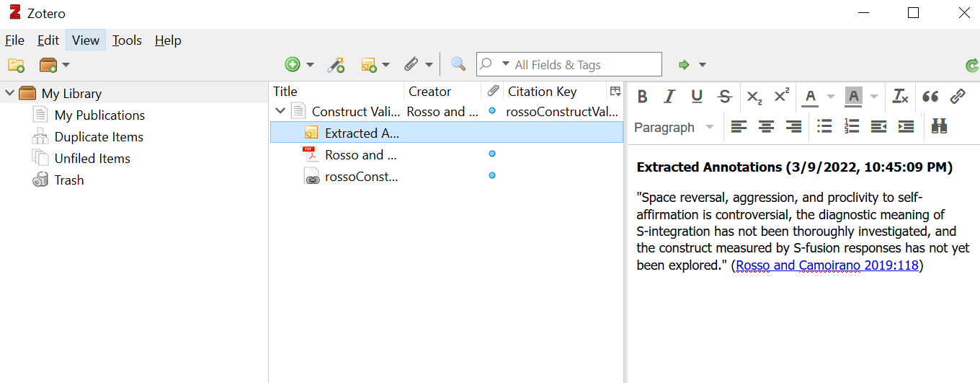Select My Publications
This screenshot has height=383, width=980.
(x=99, y=115)
